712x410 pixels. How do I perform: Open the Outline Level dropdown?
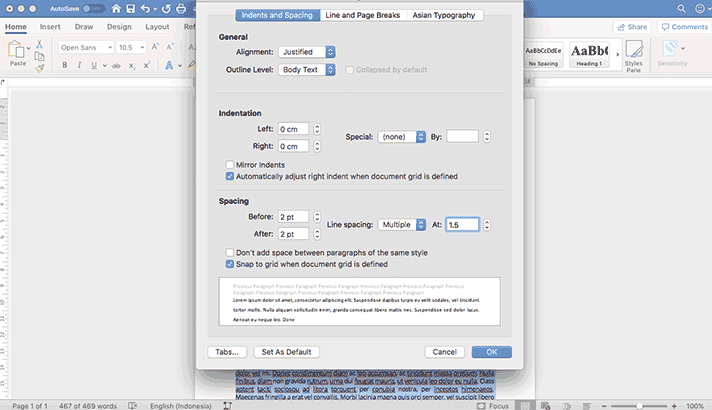pyautogui.click(x=307, y=69)
